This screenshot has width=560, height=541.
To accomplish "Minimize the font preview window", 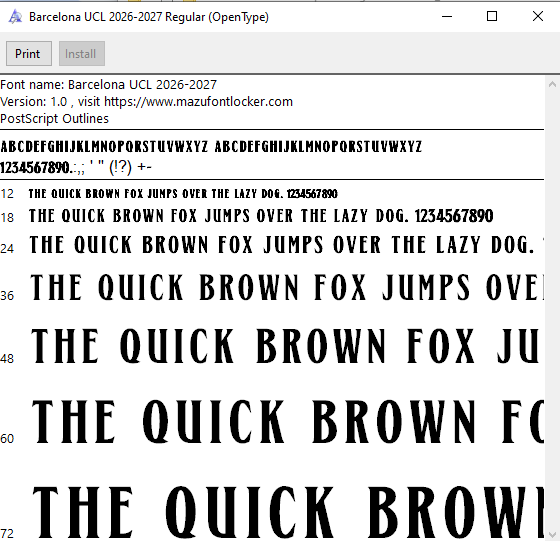I will pyautogui.click(x=447, y=16).
